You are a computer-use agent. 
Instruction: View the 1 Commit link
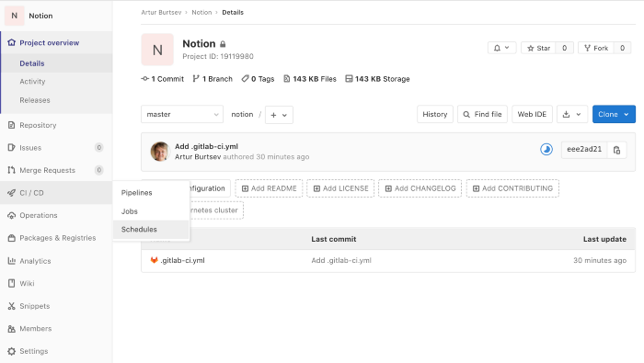[x=163, y=79]
